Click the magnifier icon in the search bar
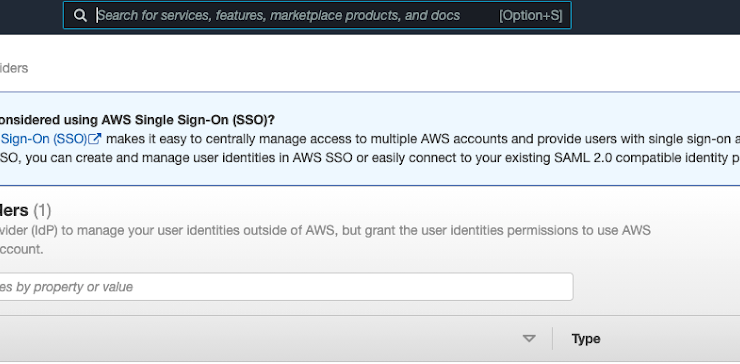This screenshot has width=740, height=364. pyautogui.click(x=80, y=16)
